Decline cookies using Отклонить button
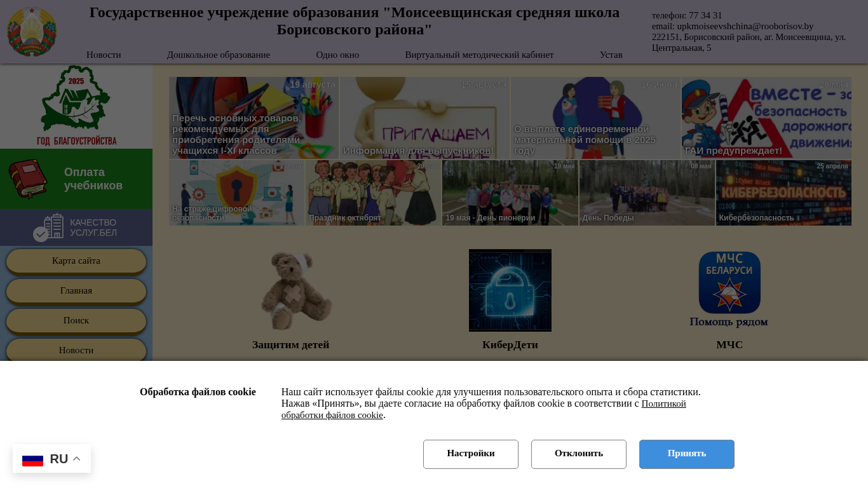The width and height of the screenshot is (868, 488). 579,454
